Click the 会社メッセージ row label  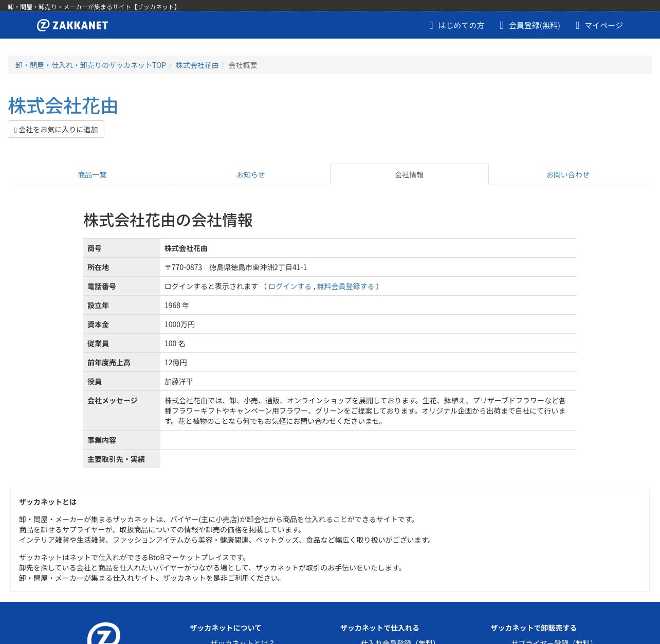click(x=122, y=410)
